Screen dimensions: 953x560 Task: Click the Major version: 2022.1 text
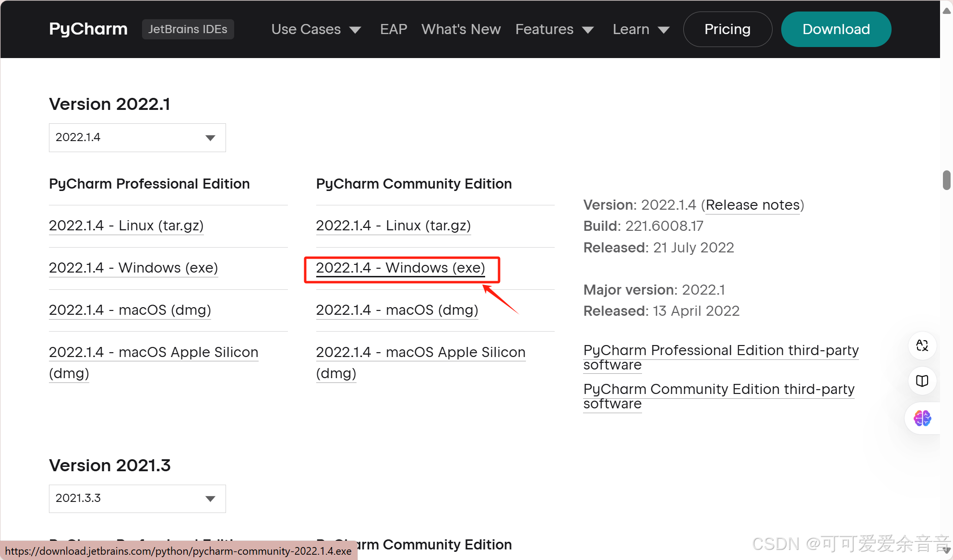654,290
